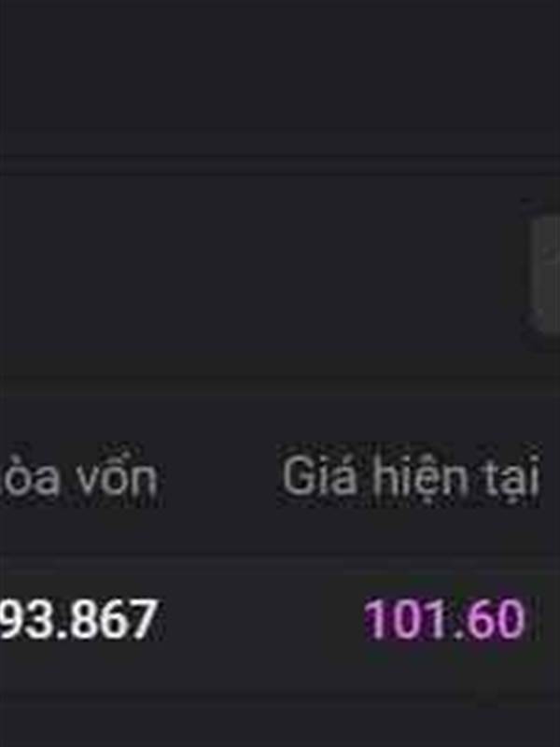Select the white 93.867 break-even value
This screenshot has width=560, height=747.
click(x=78, y=619)
